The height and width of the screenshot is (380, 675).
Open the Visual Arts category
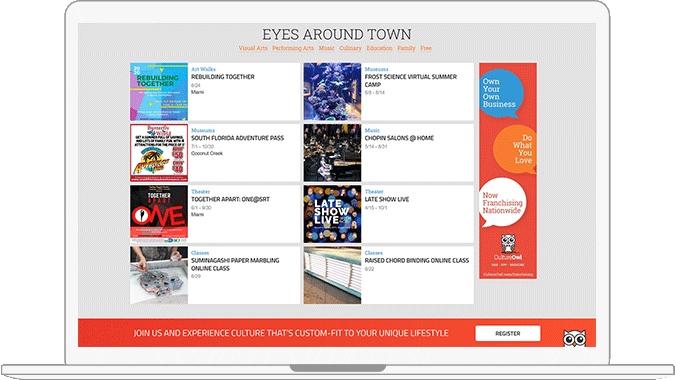pyautogui.click(x=253, y=48)
